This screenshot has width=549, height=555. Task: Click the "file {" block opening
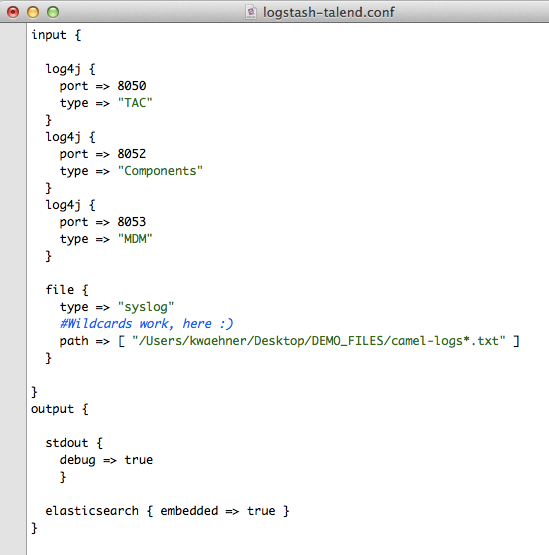(67, 290)
